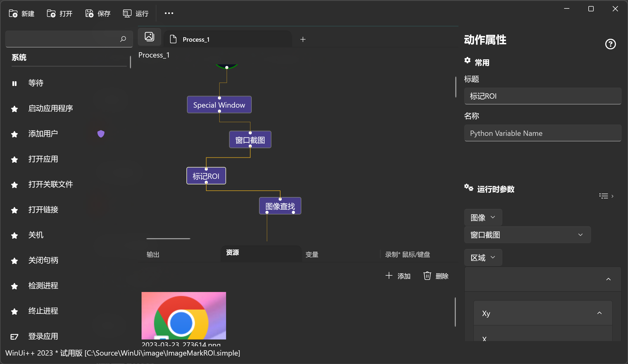Open the ellipsis more-options icon in toolbar
Image resolution: width=628 pixels, height=364 pixels.
click(169, 13)
